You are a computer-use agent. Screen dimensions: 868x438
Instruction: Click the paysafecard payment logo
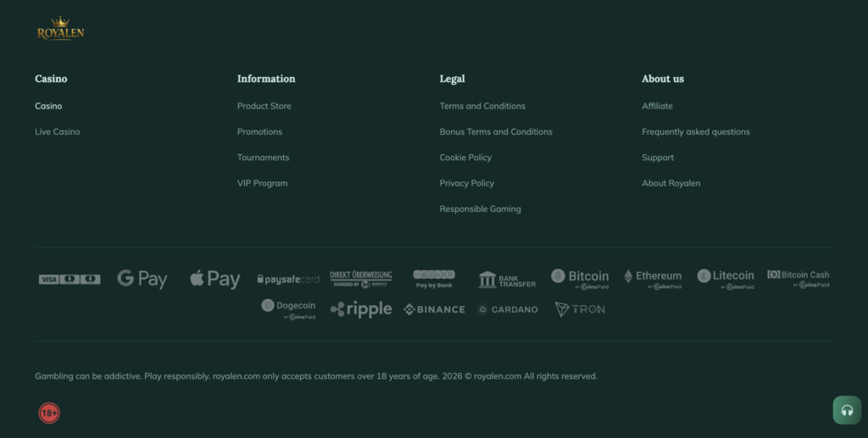click(x=288, y=280)
